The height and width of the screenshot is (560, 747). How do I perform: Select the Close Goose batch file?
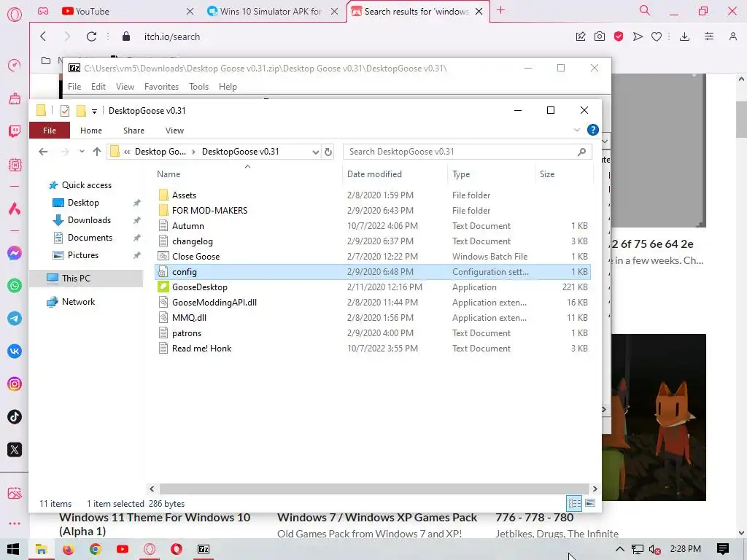tap(373, 257)
